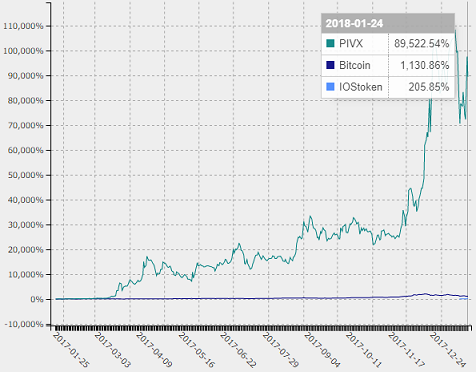
Task: Click the 20,000% y-axis label
Action: click(26, 250)
